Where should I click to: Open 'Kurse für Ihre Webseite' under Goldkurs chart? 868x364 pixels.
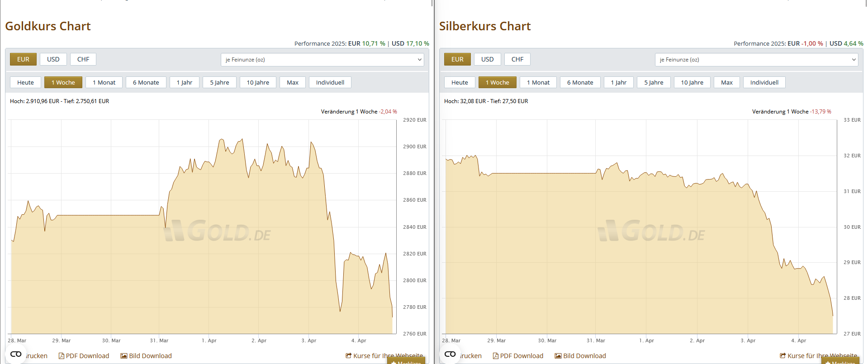pyautogui.click(x=384, y=356)
